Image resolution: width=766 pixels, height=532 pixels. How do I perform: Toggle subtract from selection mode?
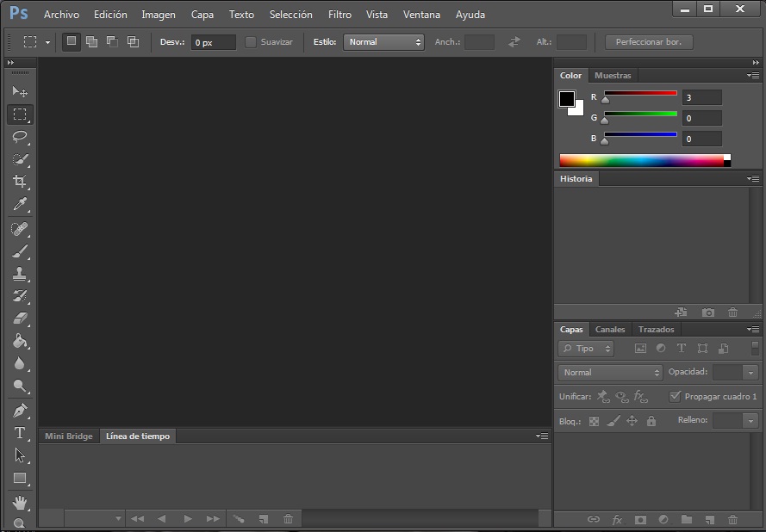112,42
